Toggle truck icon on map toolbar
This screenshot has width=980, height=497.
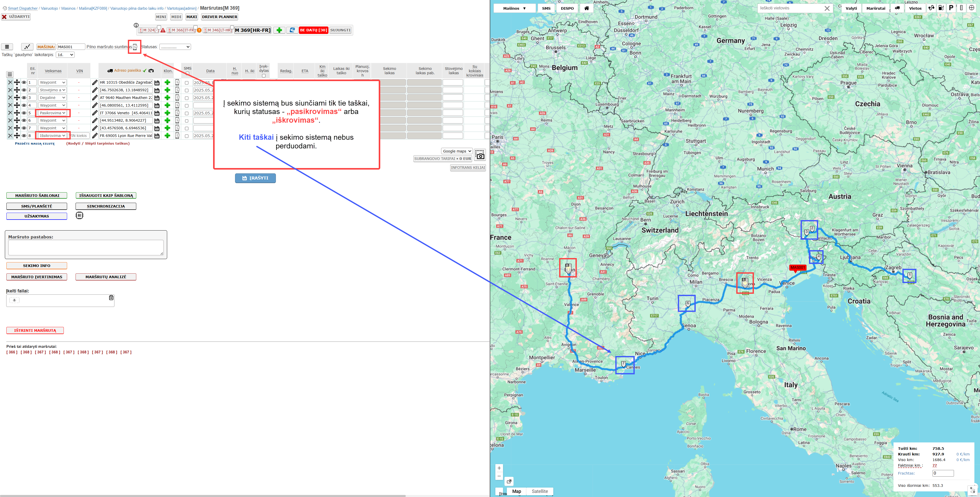[x=897, y=8]
